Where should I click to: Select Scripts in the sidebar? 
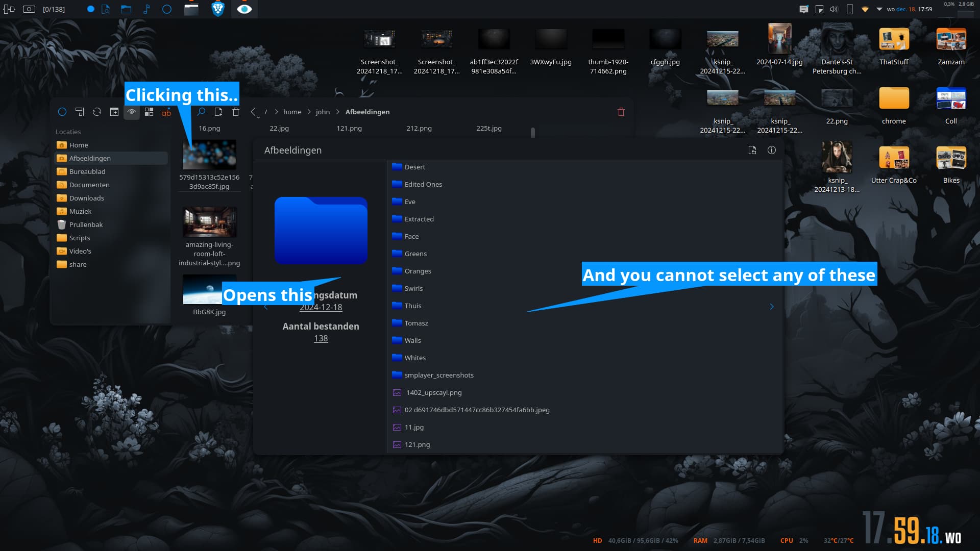[111, 238]
